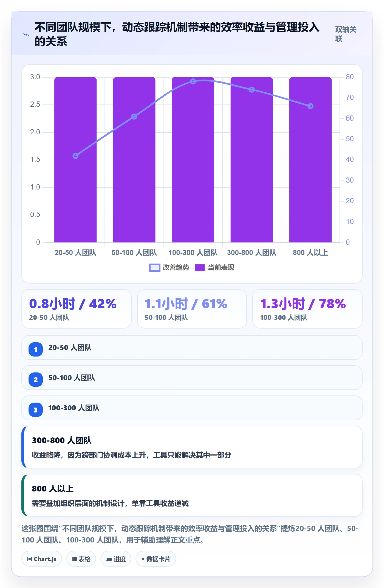
Task: Click the number 2 badge
Action: point(36,380)
